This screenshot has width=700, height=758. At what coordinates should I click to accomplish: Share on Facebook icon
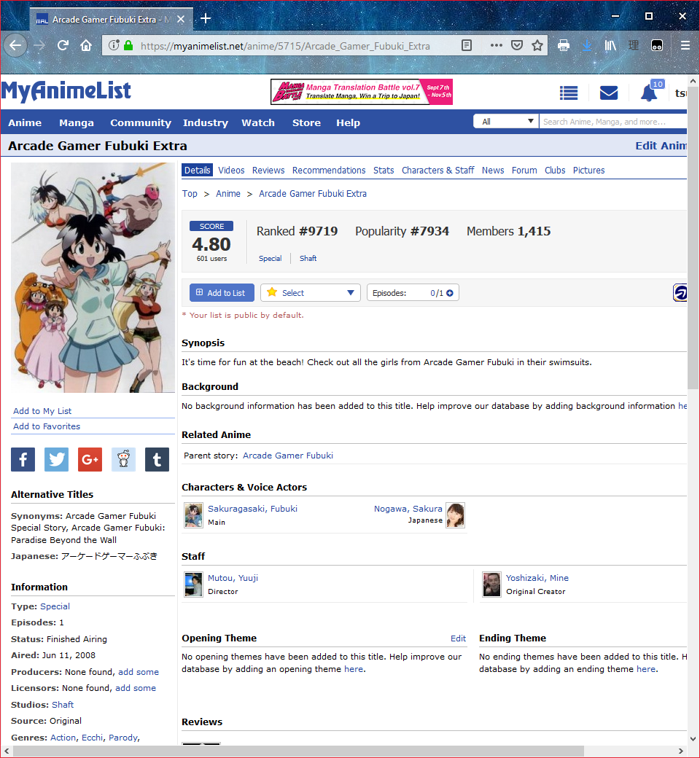[23, 459]
